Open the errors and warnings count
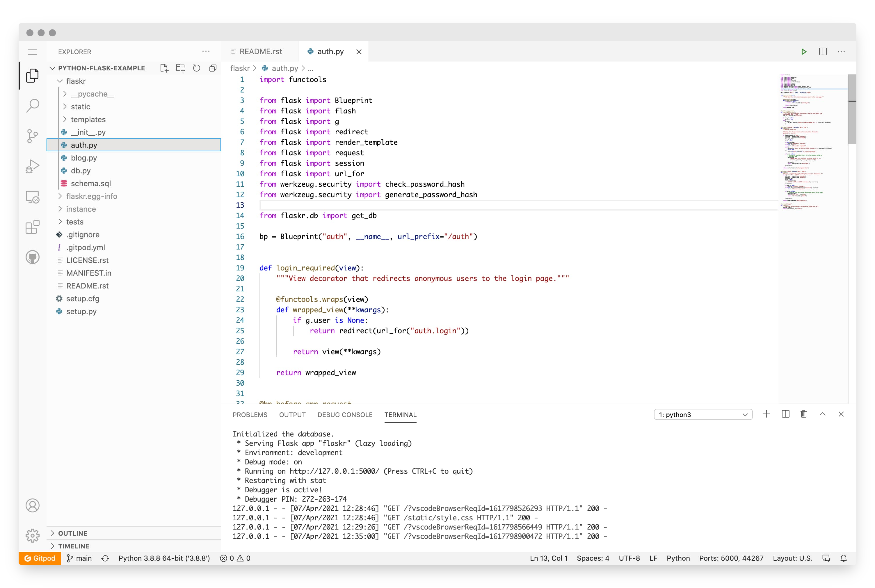 click(x=235, y=558)
